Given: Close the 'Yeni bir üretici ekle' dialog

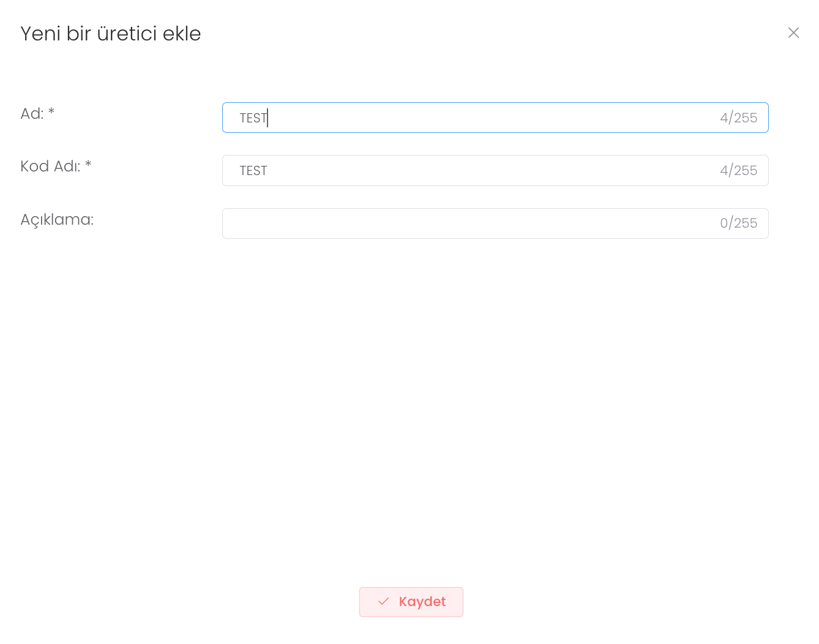Looking at the screenshot, I should 793,32.
